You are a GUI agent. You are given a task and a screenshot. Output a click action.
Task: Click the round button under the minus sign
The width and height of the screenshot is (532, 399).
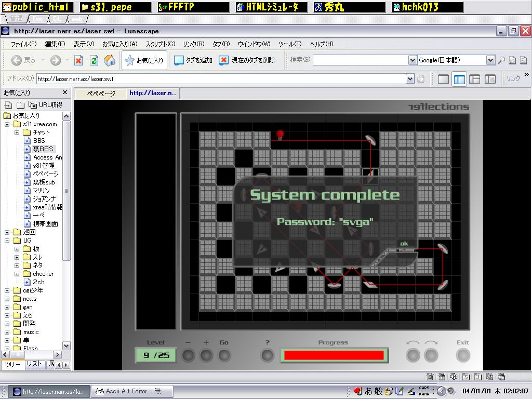point(188,355)
